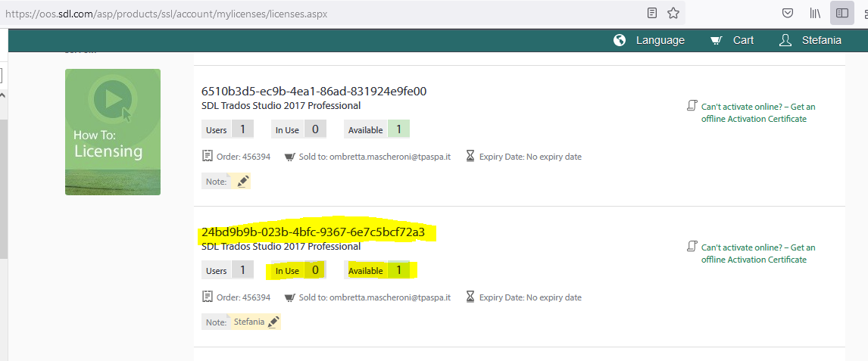Viewport: 868px width, 361px height.
Task: Click Expiry Date text under license 6510b3d5
Action: click(x=530, y=157)
